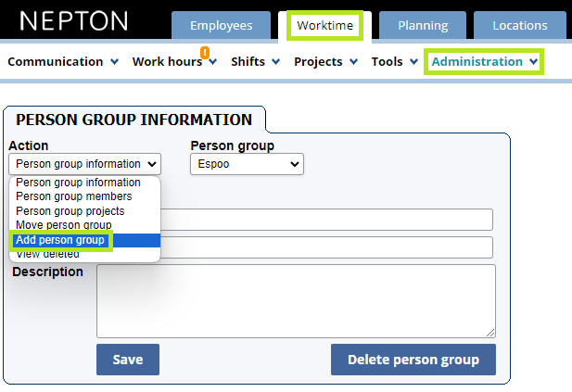The height and width of the screenshot is (392, 572).
Task: Click the NEPTON logo
Action: tap(73, 20)
